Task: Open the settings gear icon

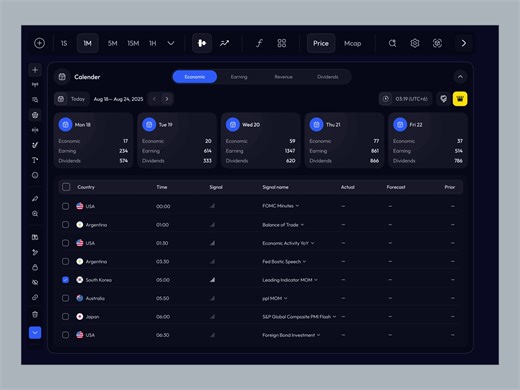Action: click(415, 43)
